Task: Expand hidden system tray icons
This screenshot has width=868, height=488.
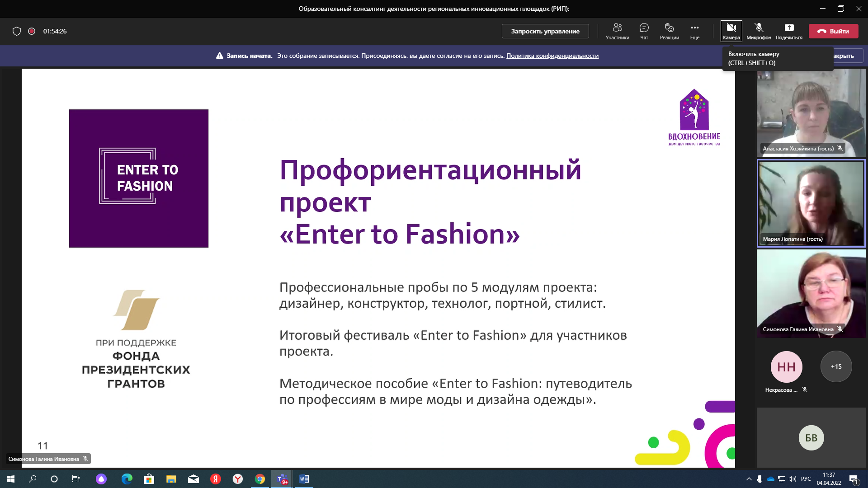Action: (749, 479)
